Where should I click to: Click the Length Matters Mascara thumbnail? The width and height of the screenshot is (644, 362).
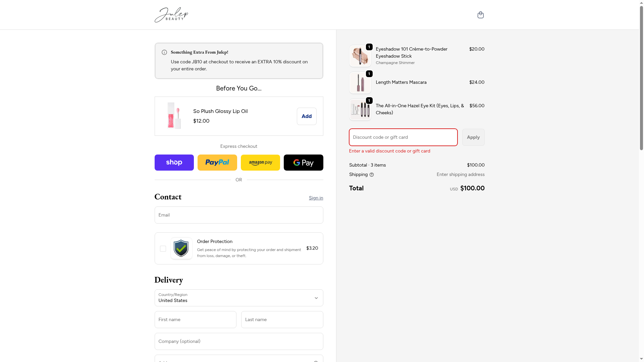[x=360, y=83]
